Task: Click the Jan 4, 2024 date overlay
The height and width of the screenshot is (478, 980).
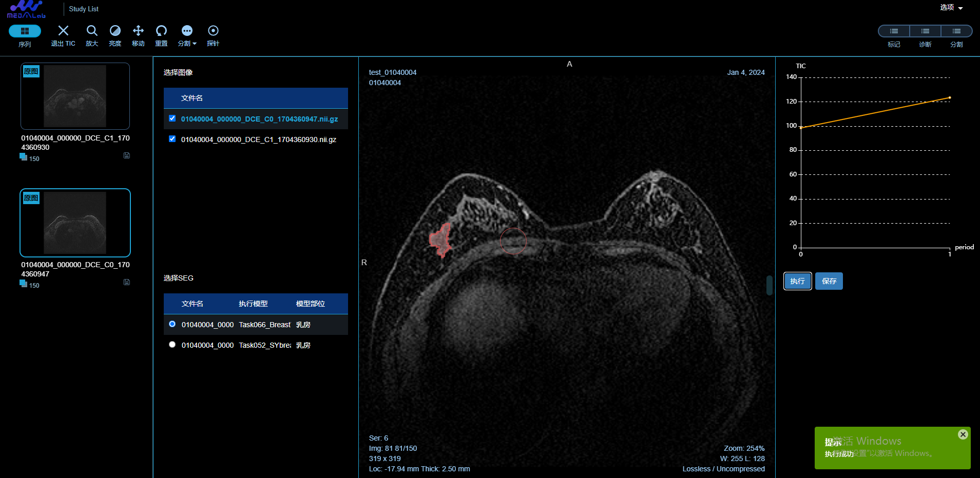Action: 746,72
